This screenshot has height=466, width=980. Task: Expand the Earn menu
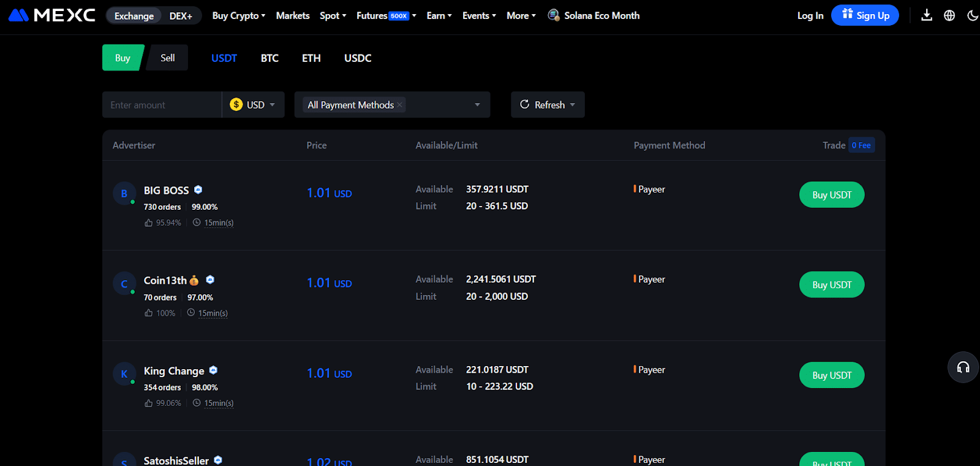[439, 15]
